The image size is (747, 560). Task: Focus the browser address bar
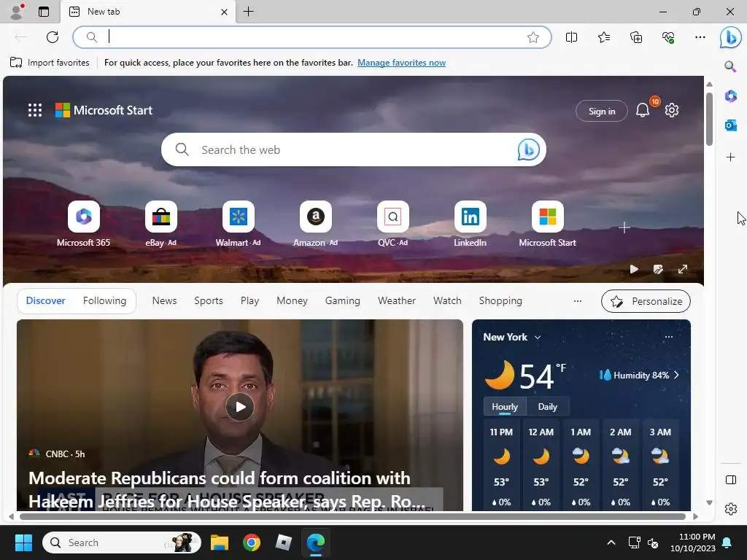point(312,37)
